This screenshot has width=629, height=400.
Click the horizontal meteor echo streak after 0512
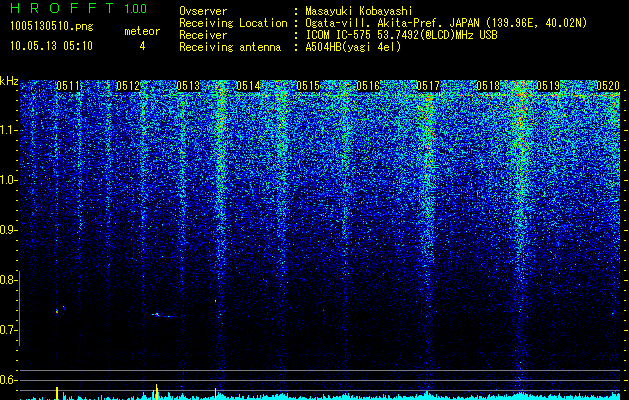pyautogui.click(x=164, y=315)
